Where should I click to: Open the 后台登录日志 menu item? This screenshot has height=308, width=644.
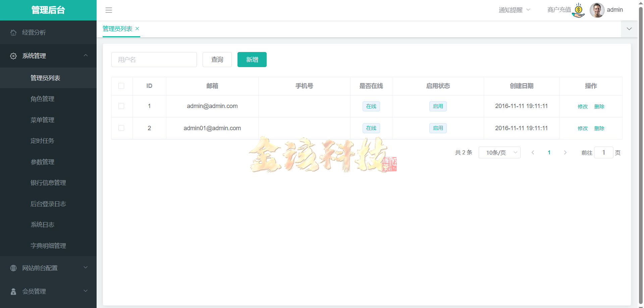48,204
